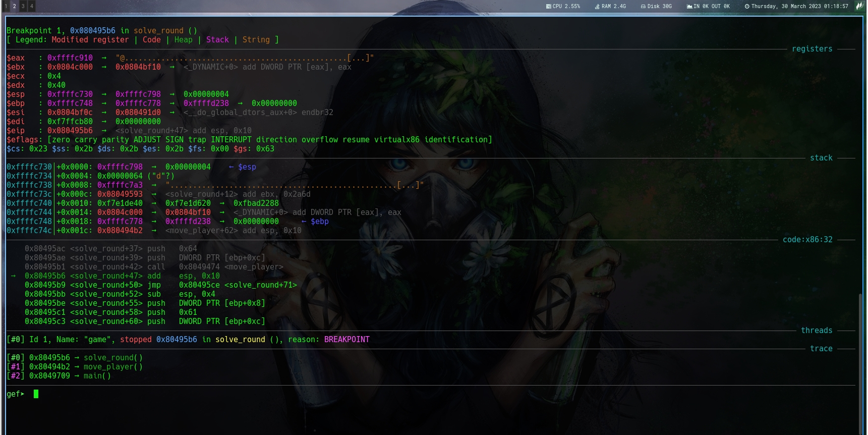Click the terminal scrollbar thumb on the right edge
The width and height of the screenshot is (868, 435).
860,363
